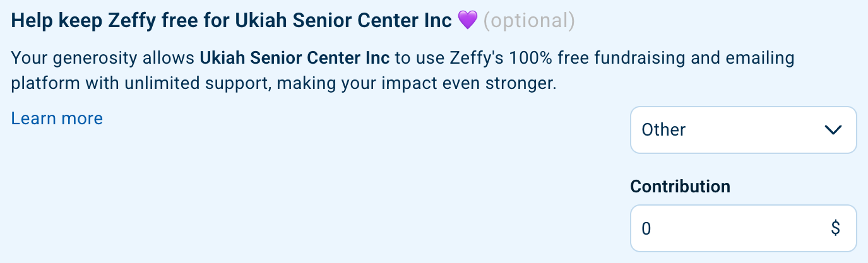Click the 0 value in Contribution box
The image size is (868, 263).
646,228
